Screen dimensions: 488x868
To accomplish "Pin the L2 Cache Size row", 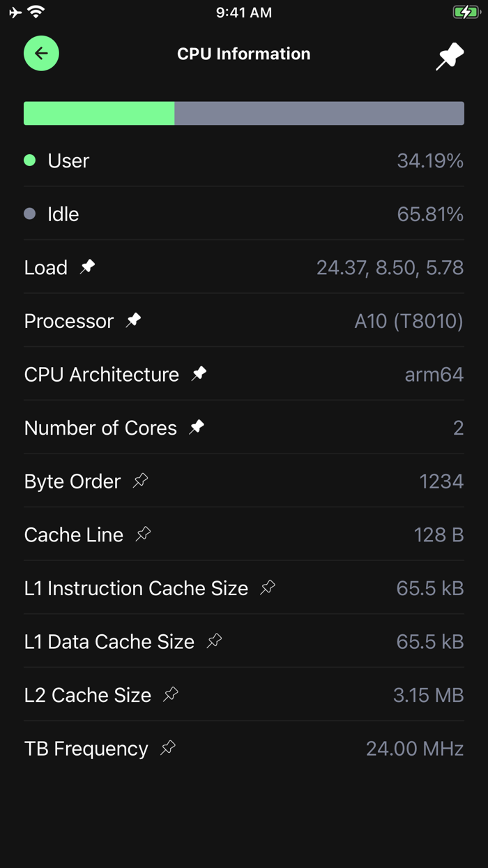I will click(171, 694).
